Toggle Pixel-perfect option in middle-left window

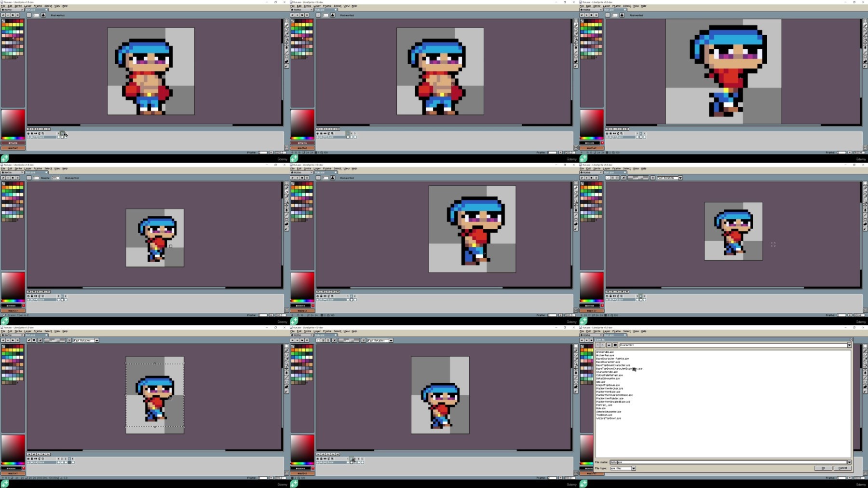[x=72, y=178]
